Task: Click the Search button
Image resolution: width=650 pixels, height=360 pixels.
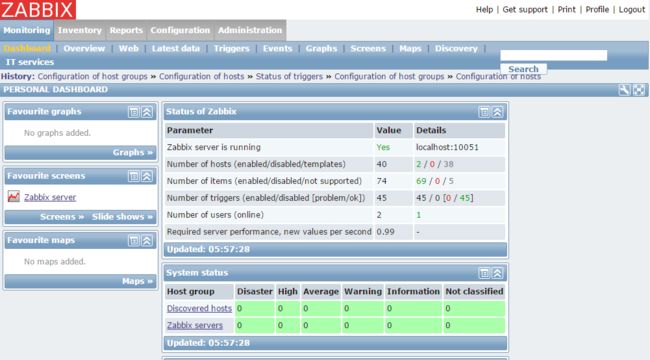Action: (x=523, y=69)
